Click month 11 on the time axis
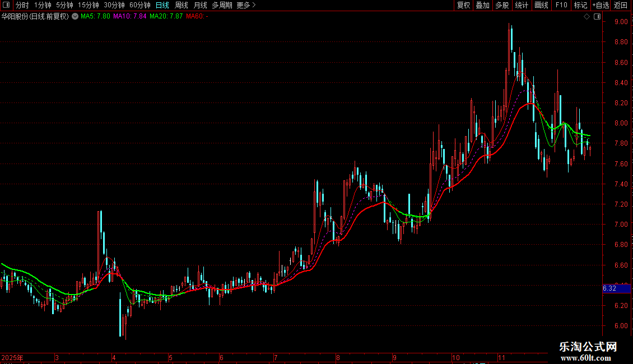 pos(501,357)
